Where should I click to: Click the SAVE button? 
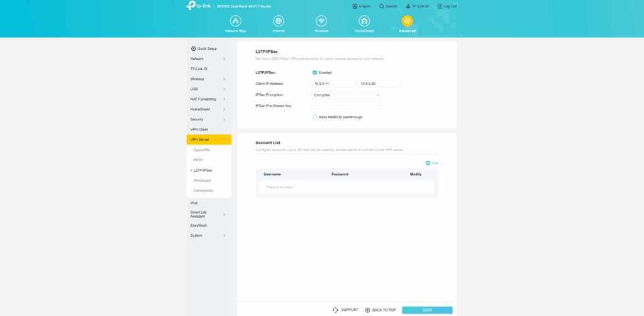[x=427, y=310]
